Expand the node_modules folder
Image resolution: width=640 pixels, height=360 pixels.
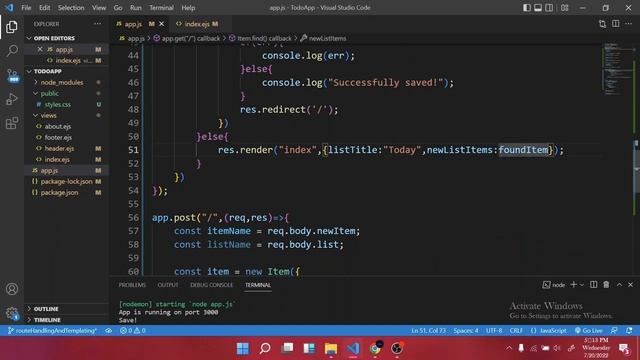pos(62,82)
